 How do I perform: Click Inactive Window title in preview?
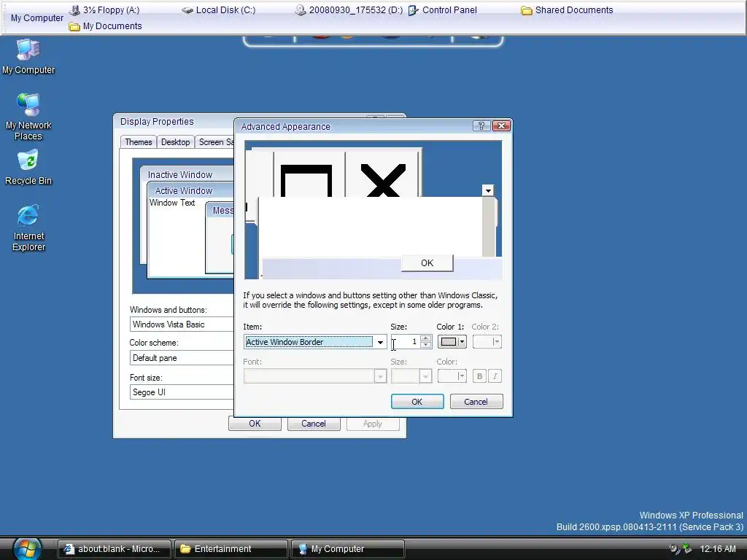(x=180, y=175)
